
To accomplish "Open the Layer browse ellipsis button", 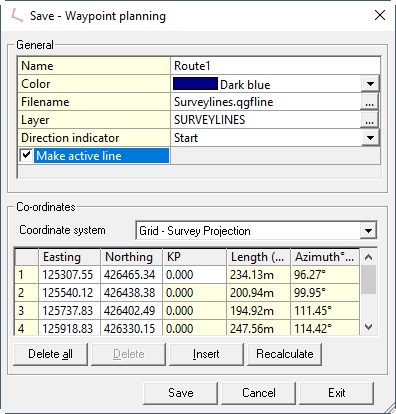I will (x=369, y=119).
